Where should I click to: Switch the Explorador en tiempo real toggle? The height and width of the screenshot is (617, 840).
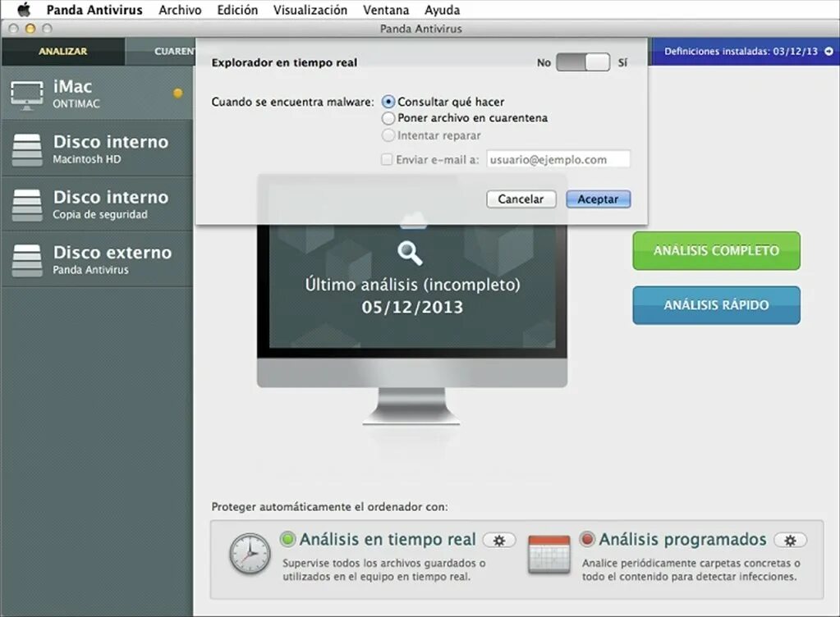coord(583,62)
